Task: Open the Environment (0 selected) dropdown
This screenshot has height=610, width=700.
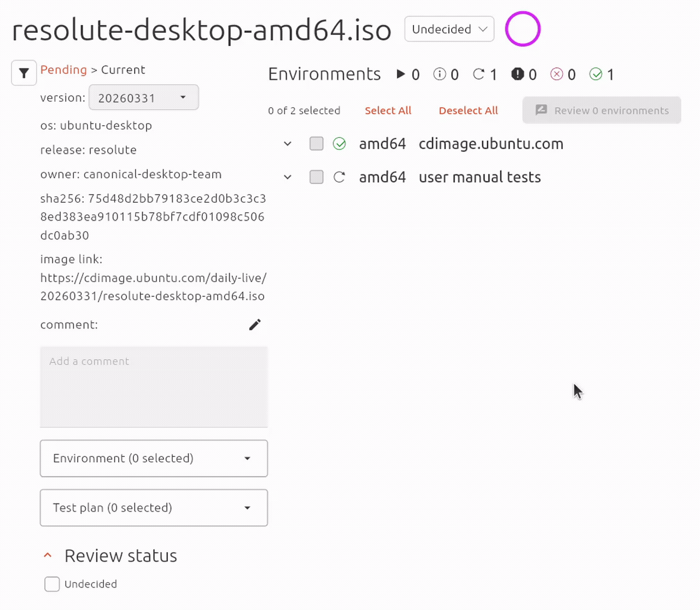Action: (x=154, y=459)
